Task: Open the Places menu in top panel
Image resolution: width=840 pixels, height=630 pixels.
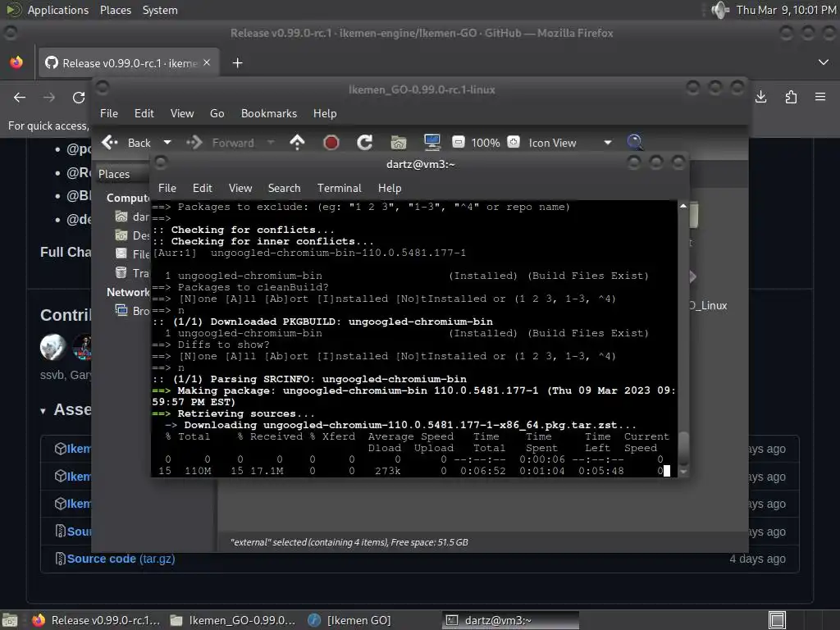Action: tap(115, 10)
